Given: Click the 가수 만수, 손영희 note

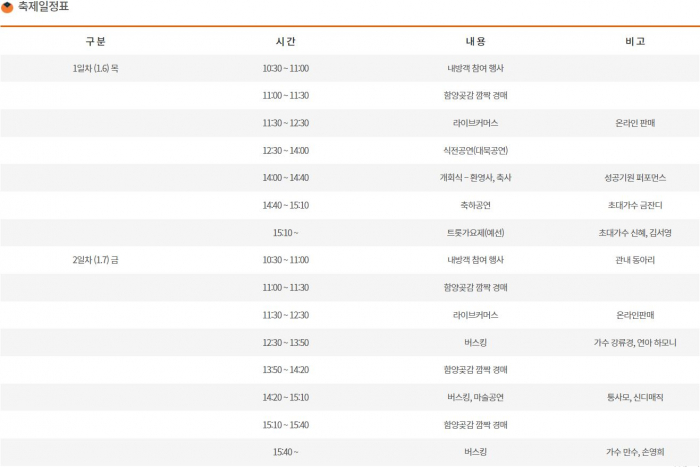Looking at the screenshot, I should 634,452.
